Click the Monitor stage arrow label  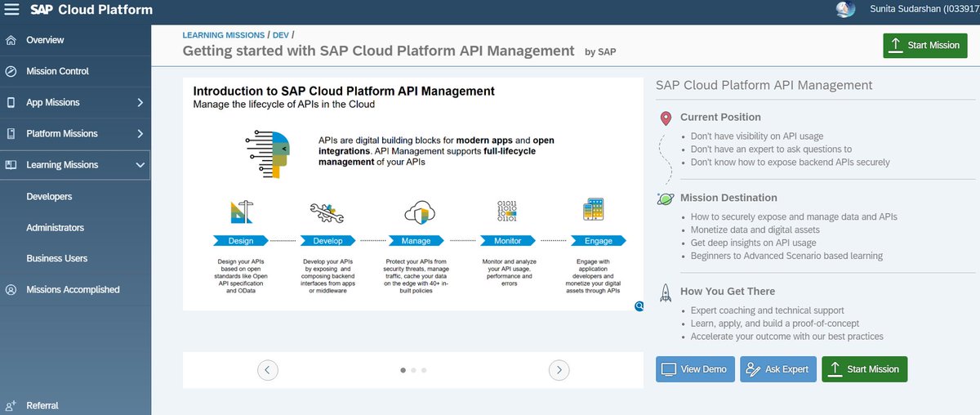tap(507, 241)
